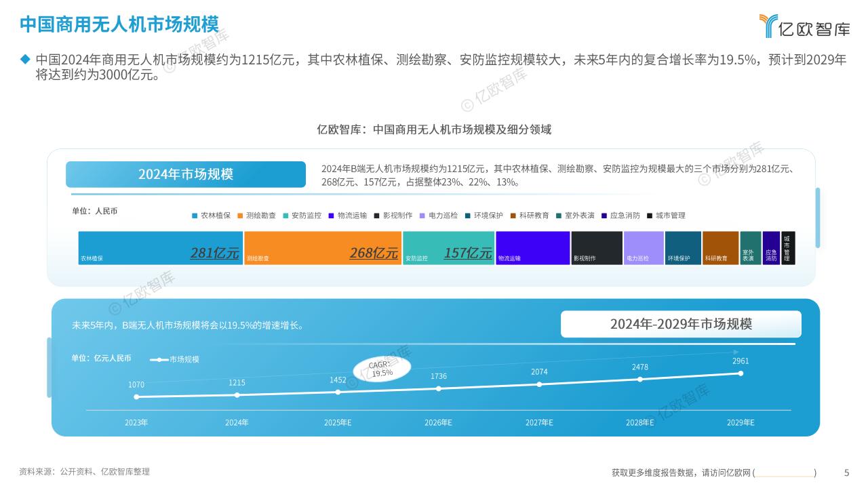The width and height of the screenshot is (868, 488).
Task: Select the lavender 电力巡检 bar segment
Action: [x=644, y=248]
